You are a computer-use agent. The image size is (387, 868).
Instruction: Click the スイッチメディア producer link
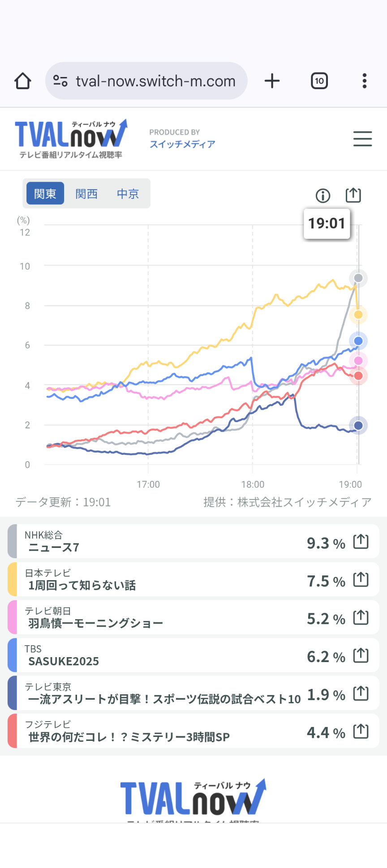tap(182, 144)
